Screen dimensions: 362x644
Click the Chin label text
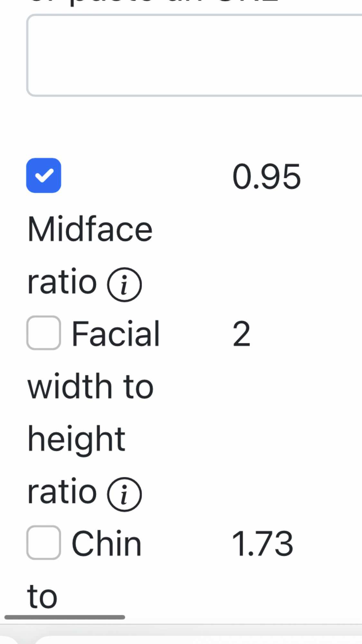107,544
